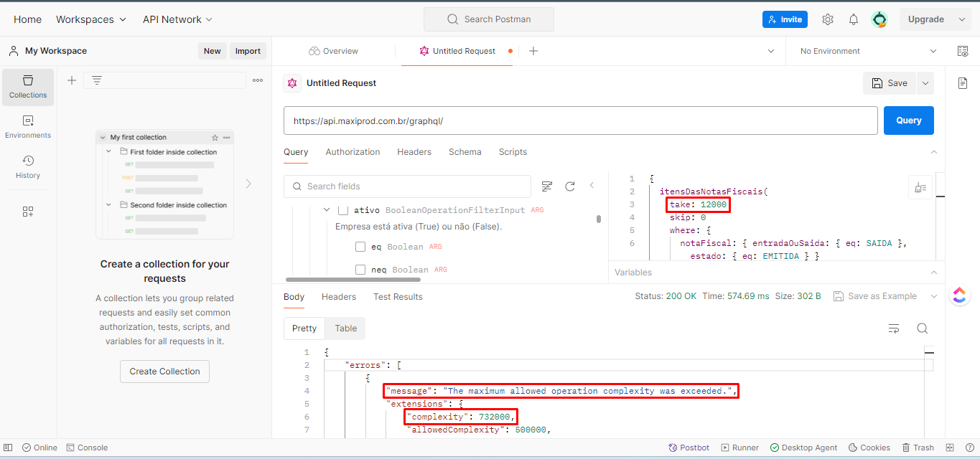980x459 pixels.
Task: Collapse the ativo field tree node
Action: pyautogui.click(x=327, y=210)
